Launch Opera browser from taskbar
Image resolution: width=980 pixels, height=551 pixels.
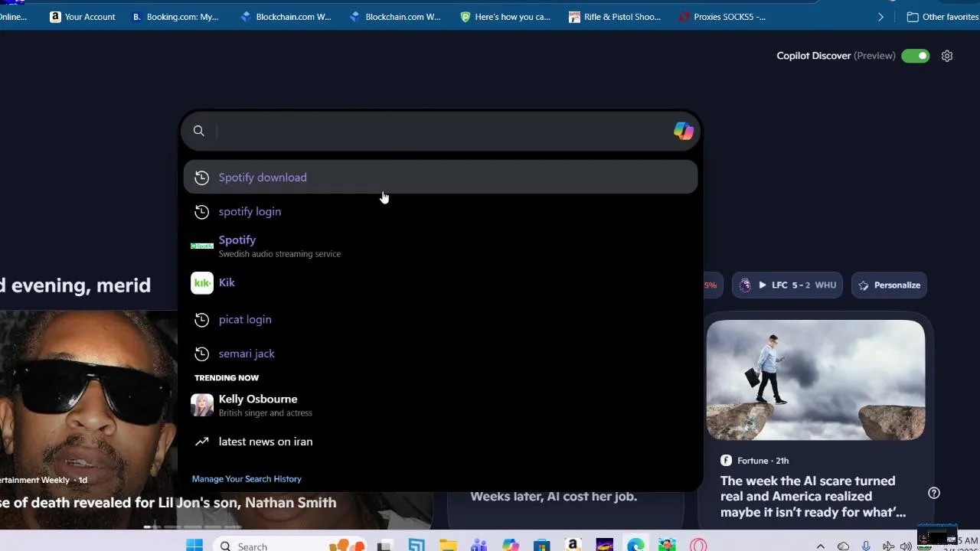pyautogui.click(x=697, y=546)
